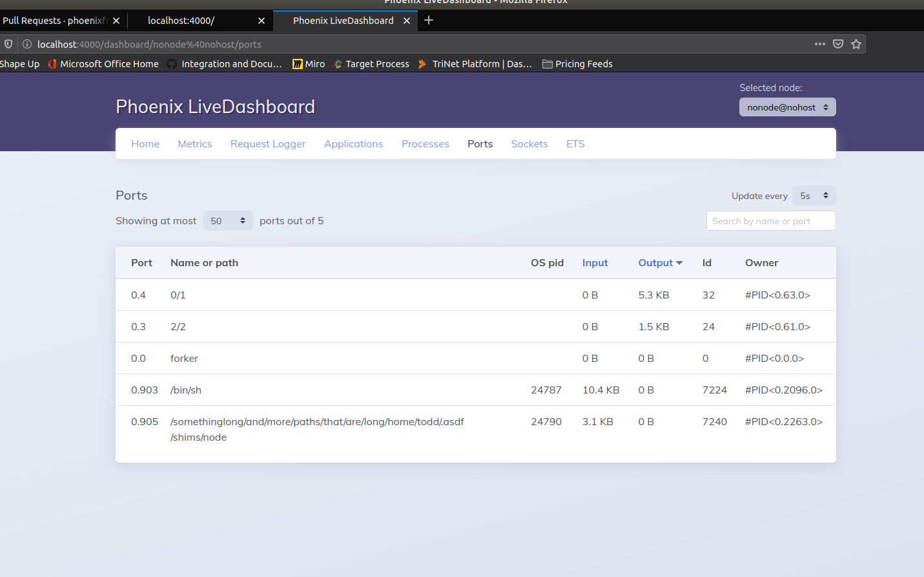Image resolution: width=924 pixels, height=577 pixels.
Task: Switch to the Sockets tab
Action: [529, 143]
